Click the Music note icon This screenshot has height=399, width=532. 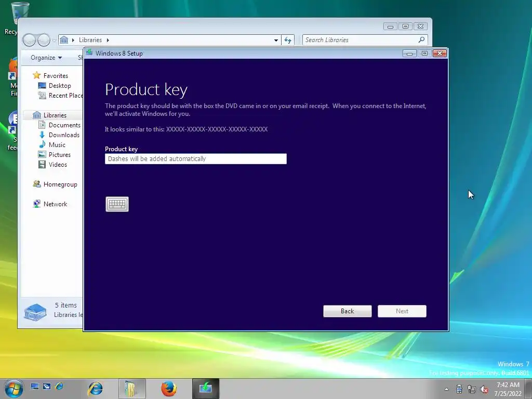(42, 144)
